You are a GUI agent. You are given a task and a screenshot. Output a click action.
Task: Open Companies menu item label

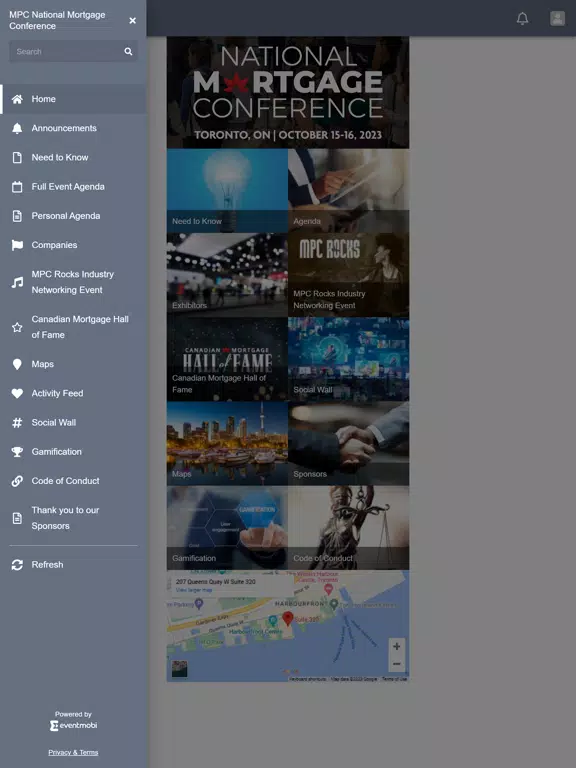(54, 245)
